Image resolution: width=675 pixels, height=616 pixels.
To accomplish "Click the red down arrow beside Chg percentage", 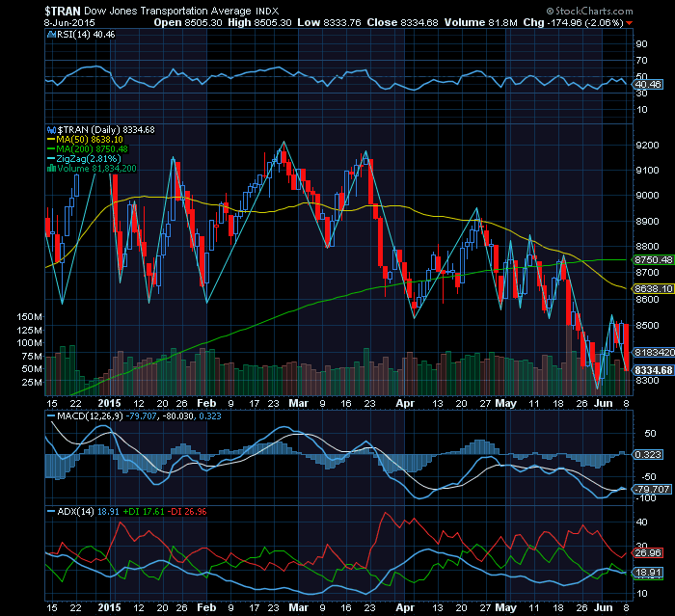I will [630, 23].
